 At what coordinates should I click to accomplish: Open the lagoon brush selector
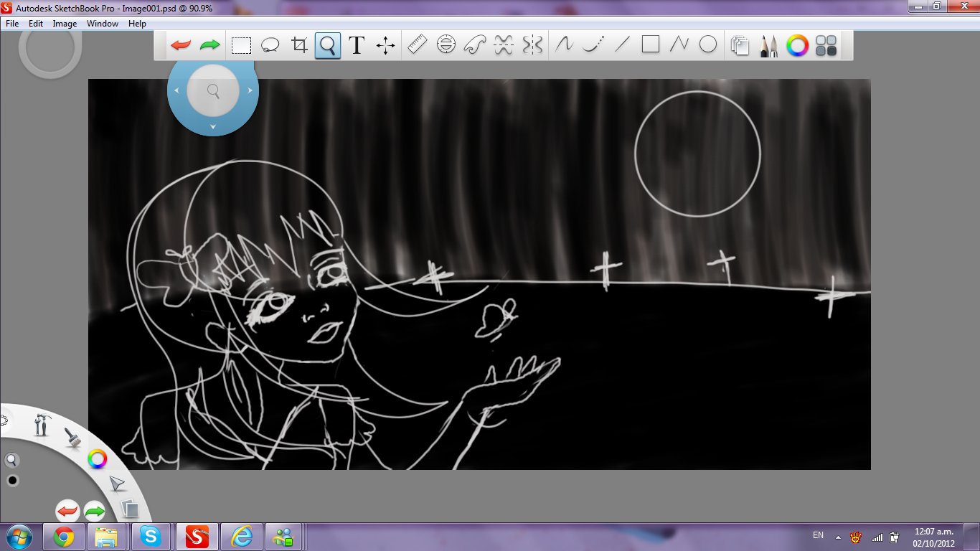(72, 437)
